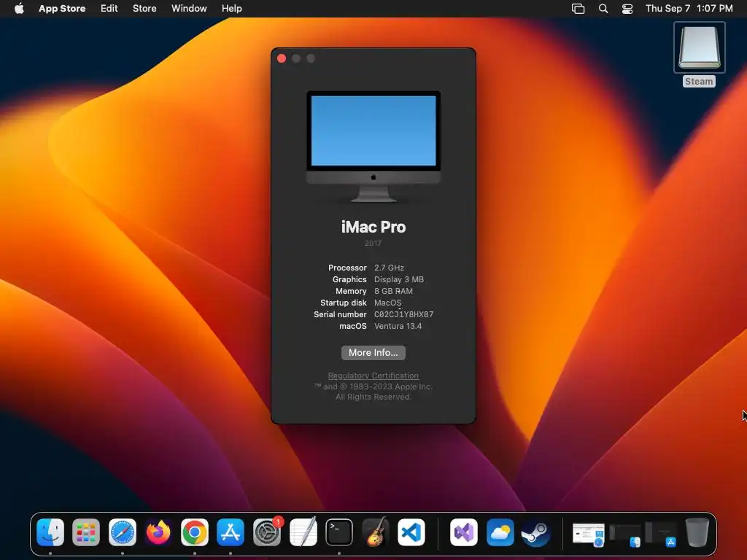Click the MacOS startup disk value
This screenshot has height=560, width=747.
click(x=388, y=303)
